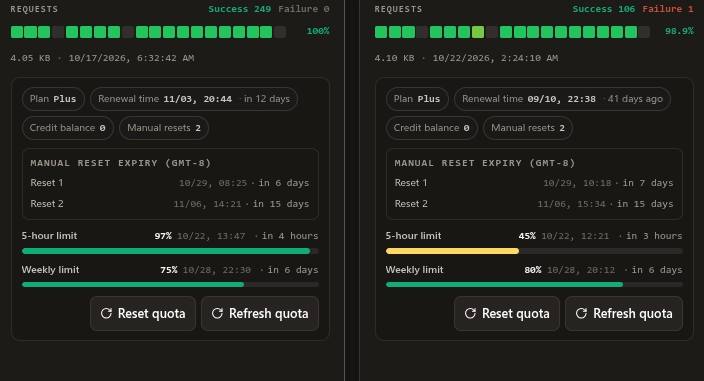Image resolution: width=704 pixels, height=381 pixels.
Task: Click the 80% Weekly limit progress bar
Action: (x=534, y=285)
